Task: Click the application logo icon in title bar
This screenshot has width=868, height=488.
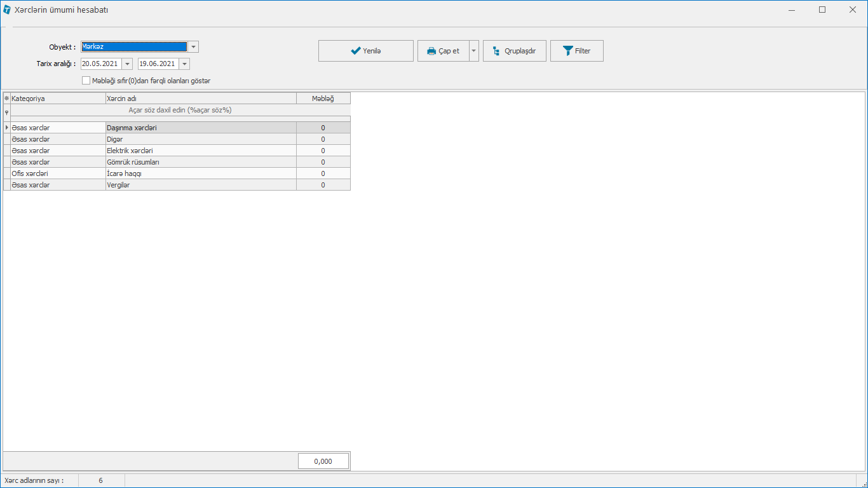Action: point(7,10)
